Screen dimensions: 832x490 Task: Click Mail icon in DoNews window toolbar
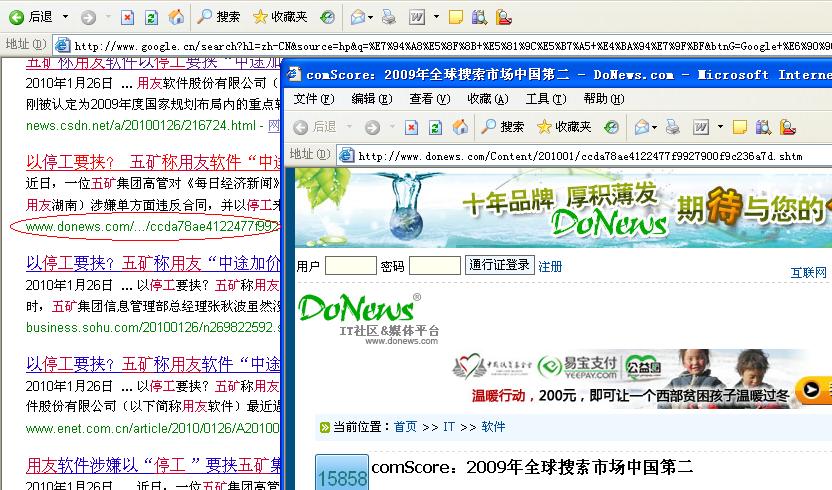coord(642,127)
